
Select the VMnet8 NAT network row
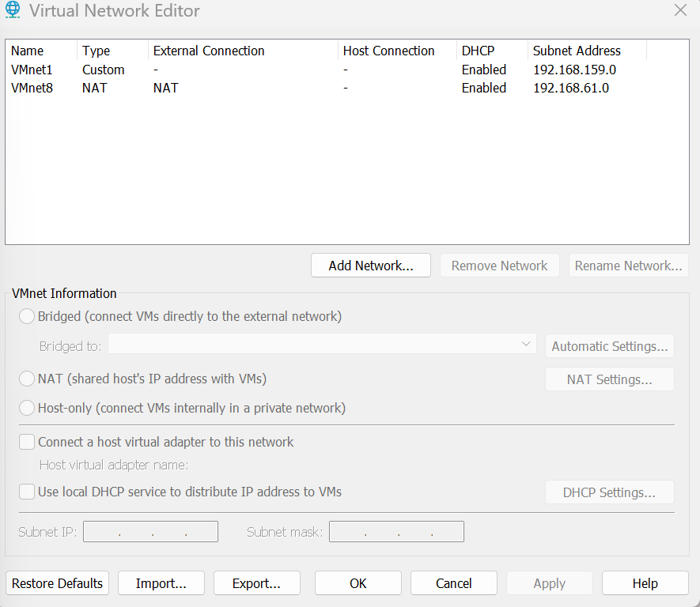coord(347,89)
